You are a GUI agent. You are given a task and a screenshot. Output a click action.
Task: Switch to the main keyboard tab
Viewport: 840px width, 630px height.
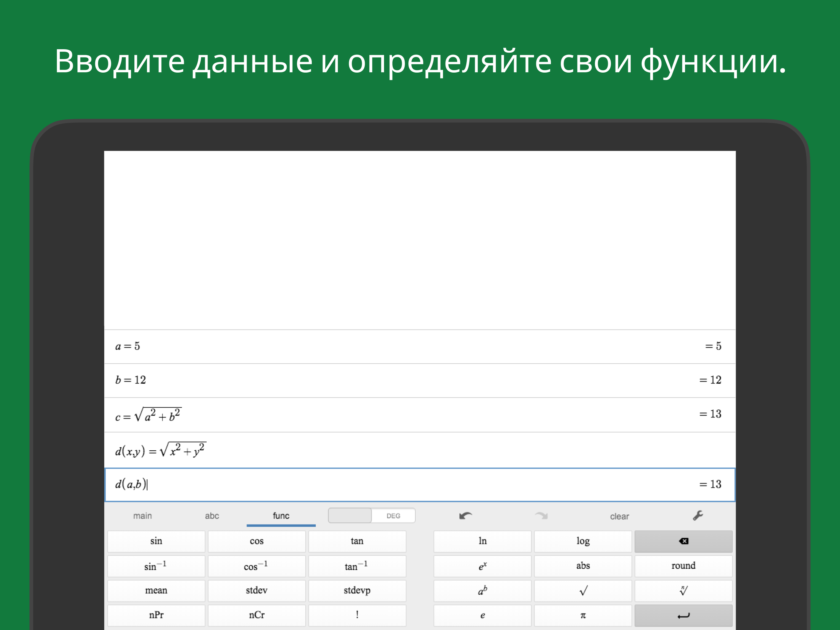pos(142,516)
